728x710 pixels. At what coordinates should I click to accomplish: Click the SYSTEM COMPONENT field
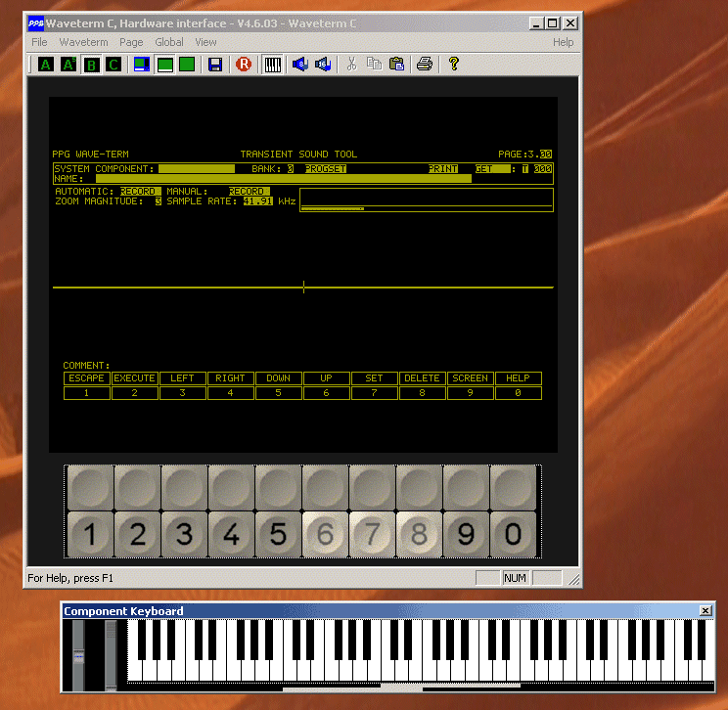pyautogui.click(x=197, y=169)
